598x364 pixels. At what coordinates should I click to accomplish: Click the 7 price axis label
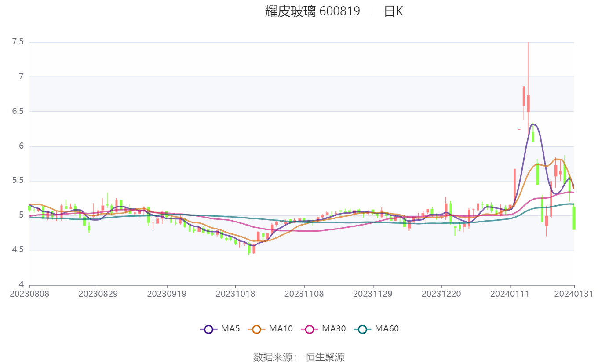(x=21, y=77)
